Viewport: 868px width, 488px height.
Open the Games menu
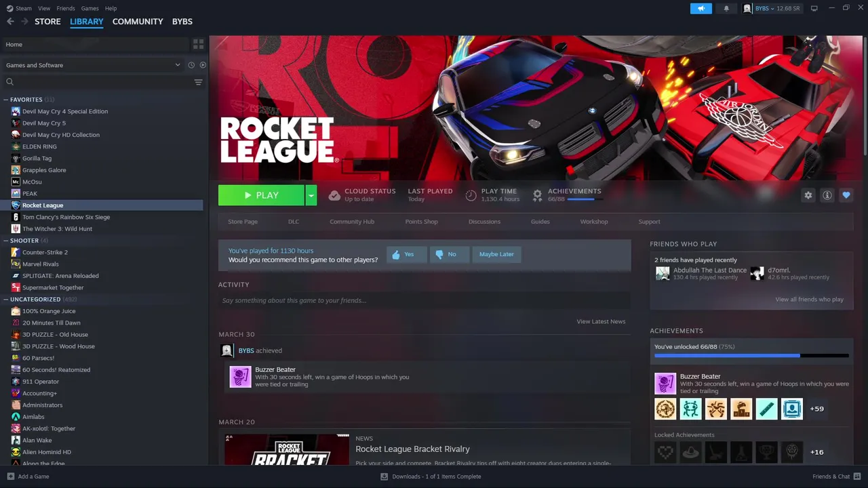pyautogui.click(x=90, y=8)
